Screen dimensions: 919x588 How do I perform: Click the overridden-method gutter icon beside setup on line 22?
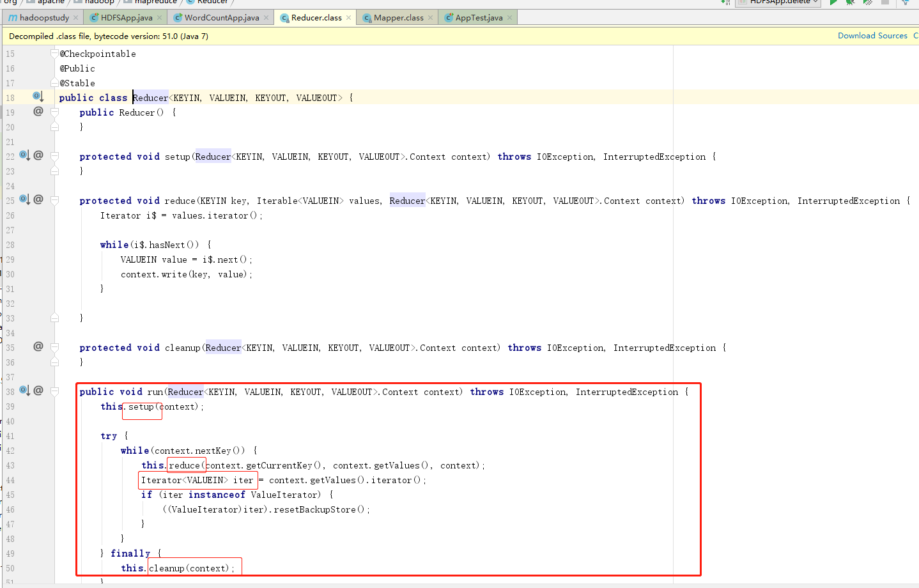[24, 155]
